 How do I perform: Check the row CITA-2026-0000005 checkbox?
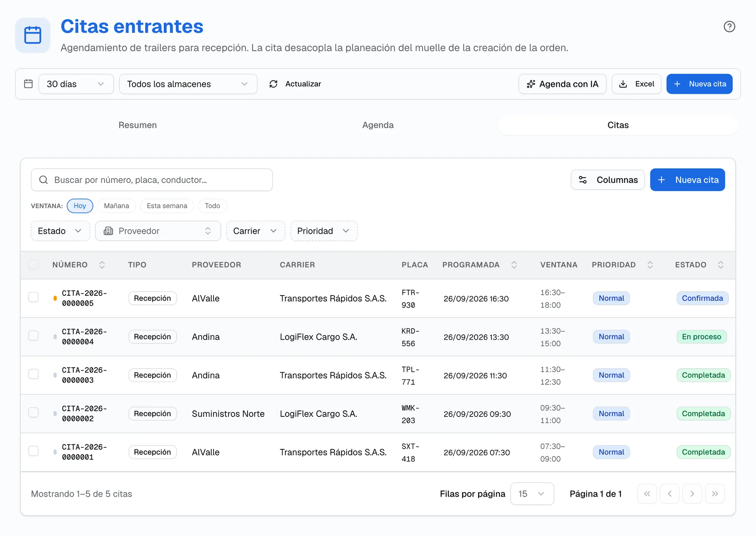point(34,297)
